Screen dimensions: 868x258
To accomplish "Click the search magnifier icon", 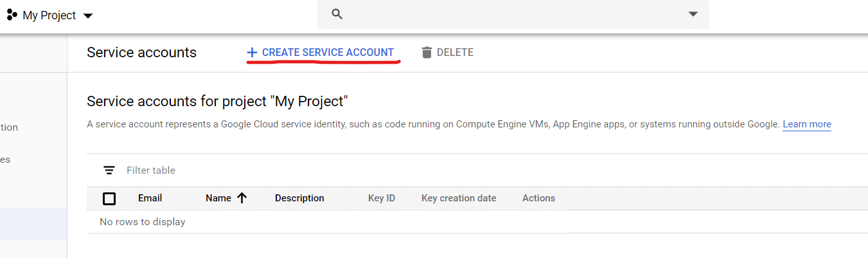I will point(337,14).
